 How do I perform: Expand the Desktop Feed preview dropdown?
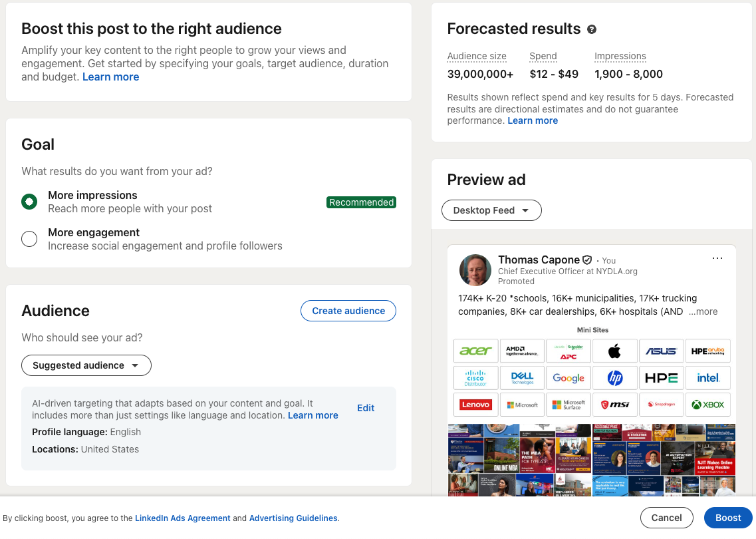click(x=491, y=210)
